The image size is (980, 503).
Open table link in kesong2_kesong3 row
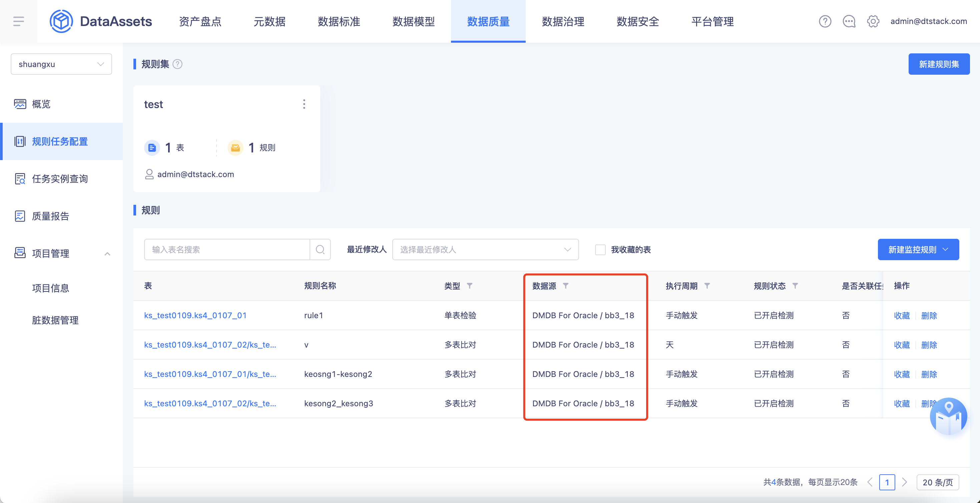[x=210, y=403]
